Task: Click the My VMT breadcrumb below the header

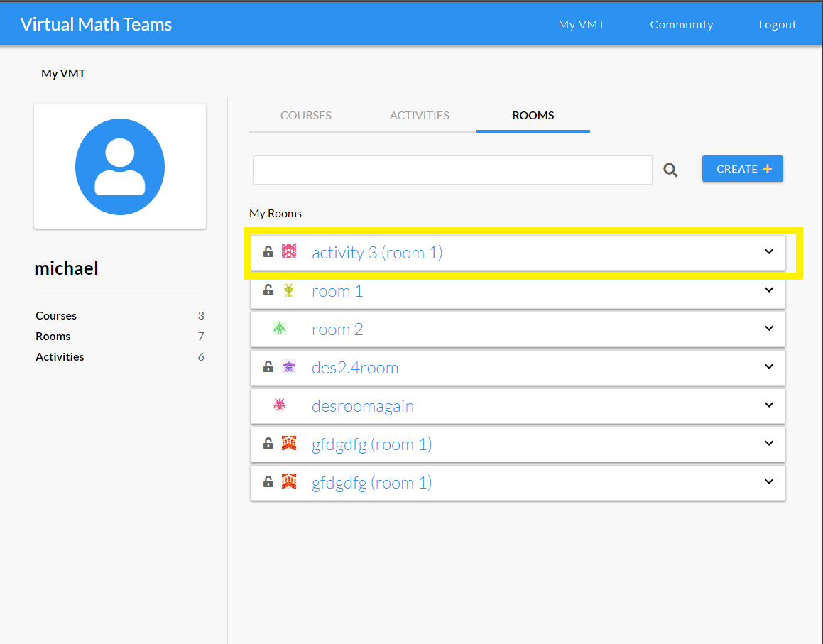Action: 63,73
